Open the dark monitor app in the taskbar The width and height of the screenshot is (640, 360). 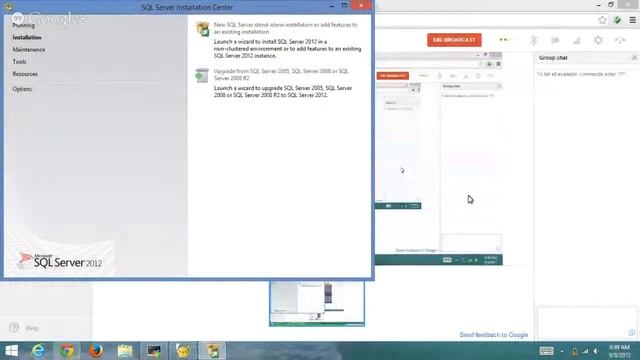coord(154,351)
